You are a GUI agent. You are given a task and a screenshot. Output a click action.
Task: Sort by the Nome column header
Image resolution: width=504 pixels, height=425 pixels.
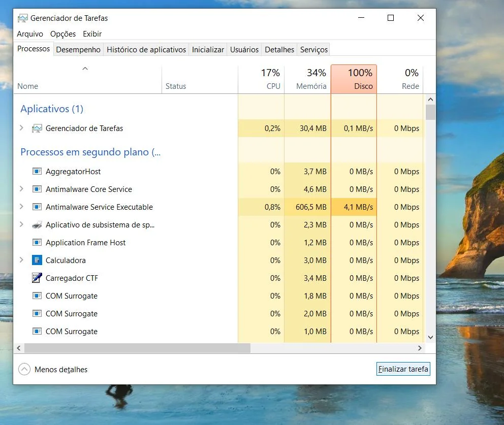[x=87, y=80]
